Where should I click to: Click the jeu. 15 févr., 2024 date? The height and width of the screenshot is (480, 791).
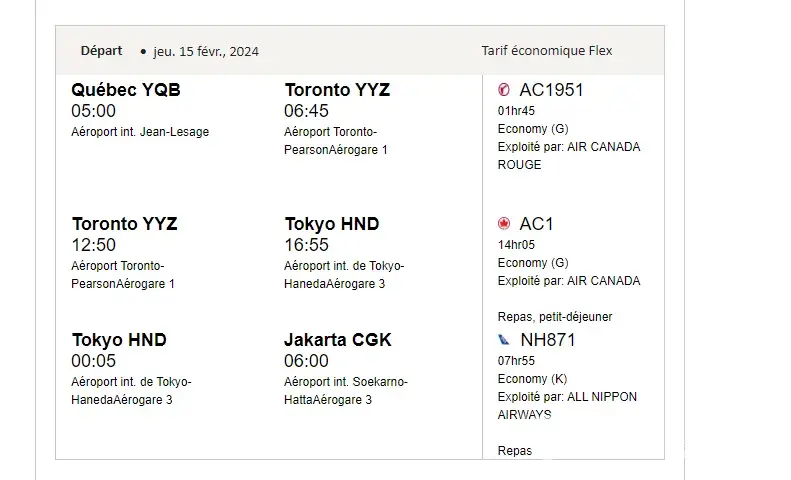206,51
